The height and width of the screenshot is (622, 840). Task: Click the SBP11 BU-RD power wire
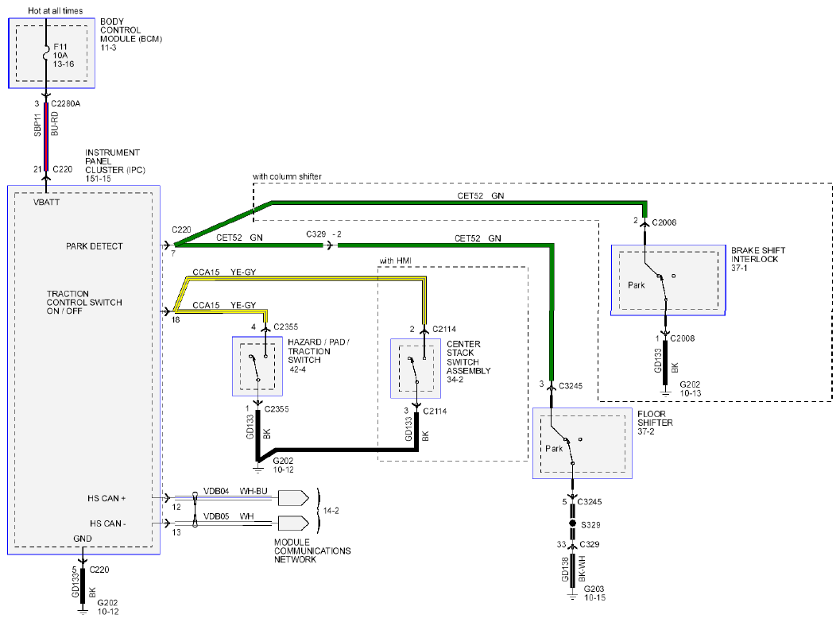click(46, 137)
